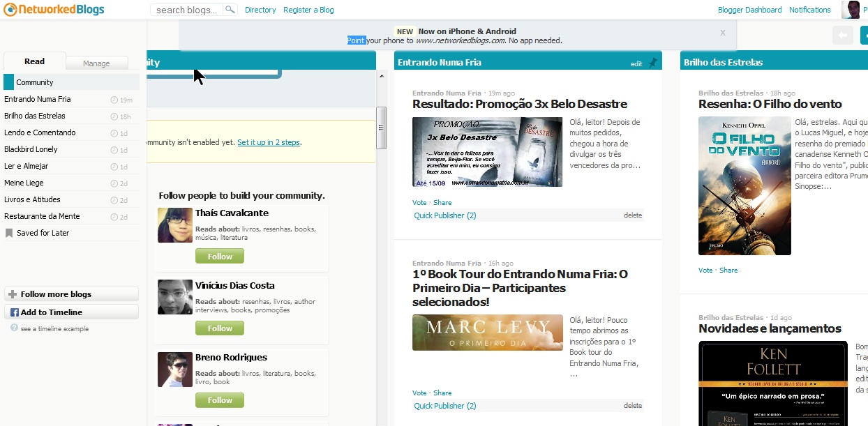
Task: Vote on the O Filho do vento post
Action: click(705, 271)
